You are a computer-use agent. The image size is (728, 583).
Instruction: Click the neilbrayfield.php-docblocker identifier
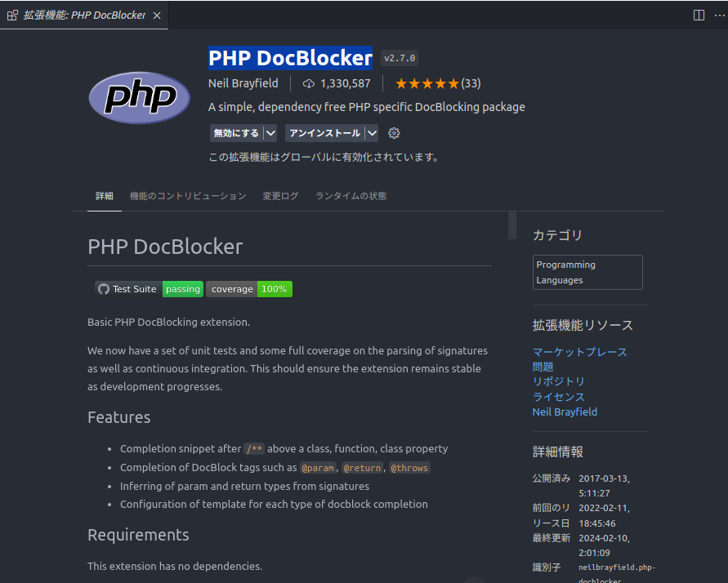617,574
